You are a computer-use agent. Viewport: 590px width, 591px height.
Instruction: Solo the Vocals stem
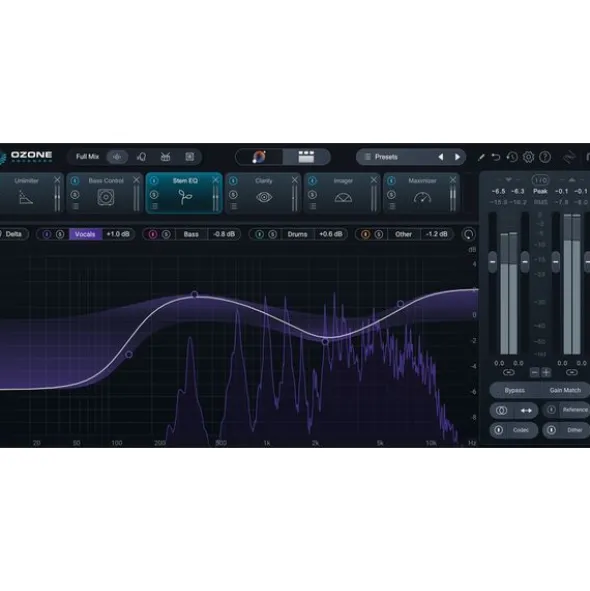pos(60,234)
